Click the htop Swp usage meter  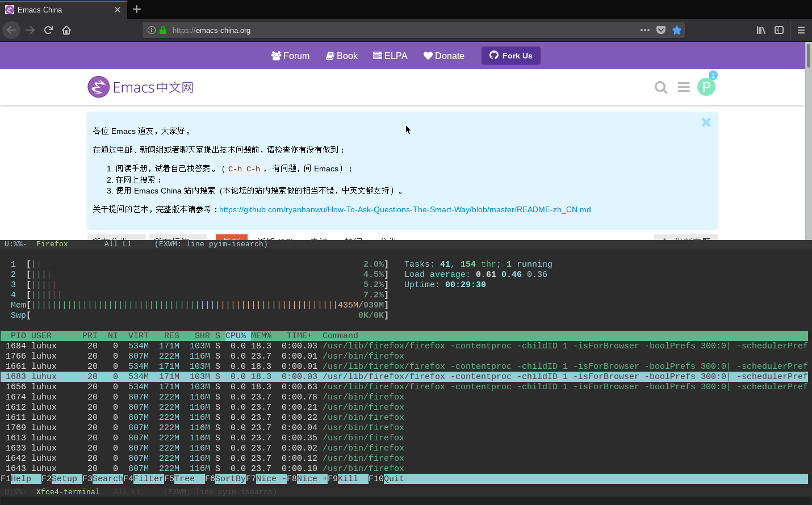pos(199,315)
